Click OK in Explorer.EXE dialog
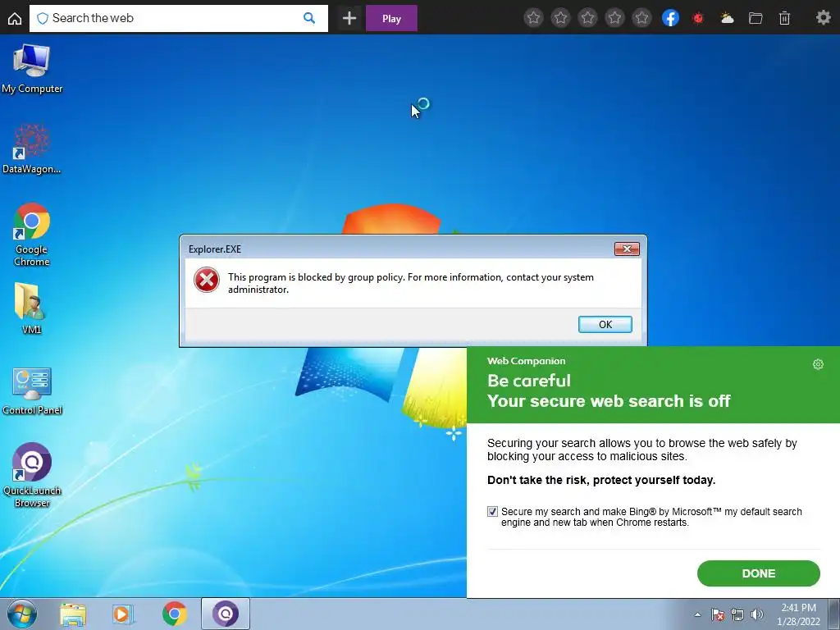The height and width of the screenshot is (630, 840). click(605, 324)
